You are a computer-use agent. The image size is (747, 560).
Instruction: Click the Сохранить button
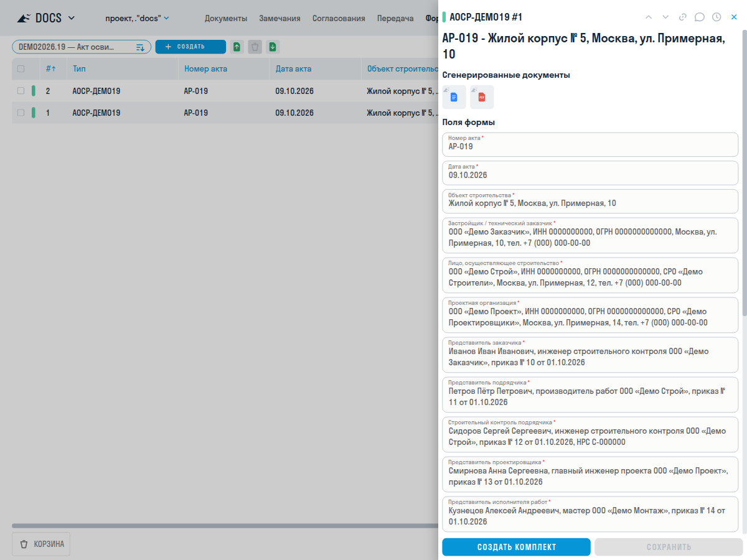pyautogui.click(x=669, y=547)
